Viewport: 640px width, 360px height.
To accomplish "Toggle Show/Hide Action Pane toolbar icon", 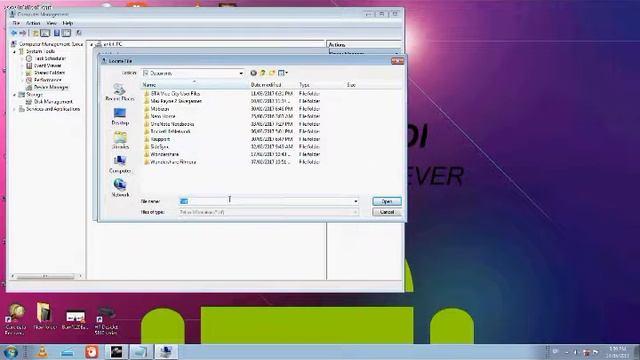I will point(67,33).
